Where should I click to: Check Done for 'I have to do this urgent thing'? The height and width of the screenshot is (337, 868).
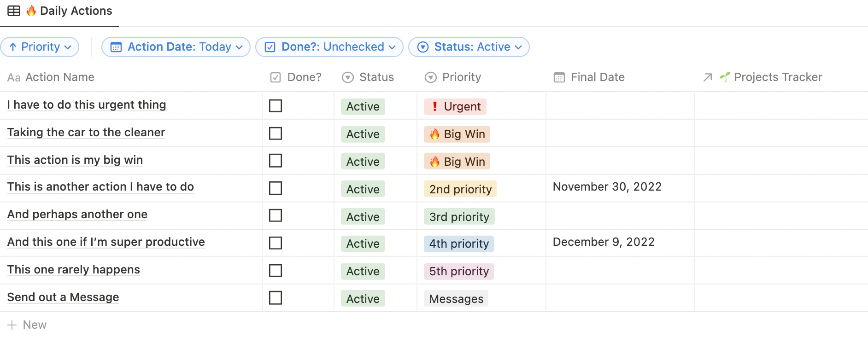click(276, 106)
